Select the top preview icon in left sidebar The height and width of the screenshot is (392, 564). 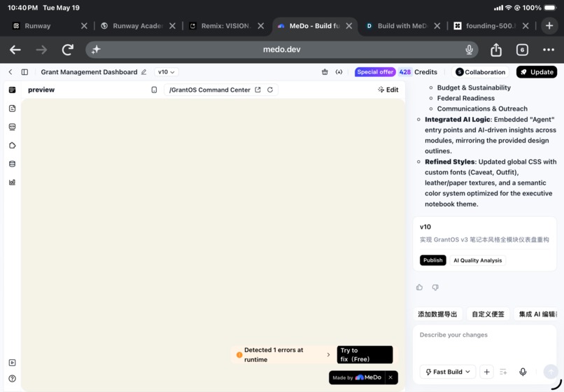point(12,90)
